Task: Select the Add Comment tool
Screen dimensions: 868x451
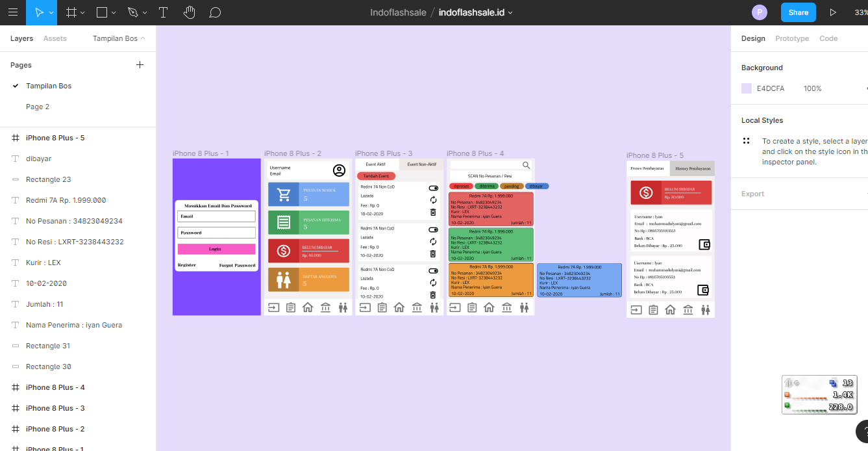Action: 216,12
